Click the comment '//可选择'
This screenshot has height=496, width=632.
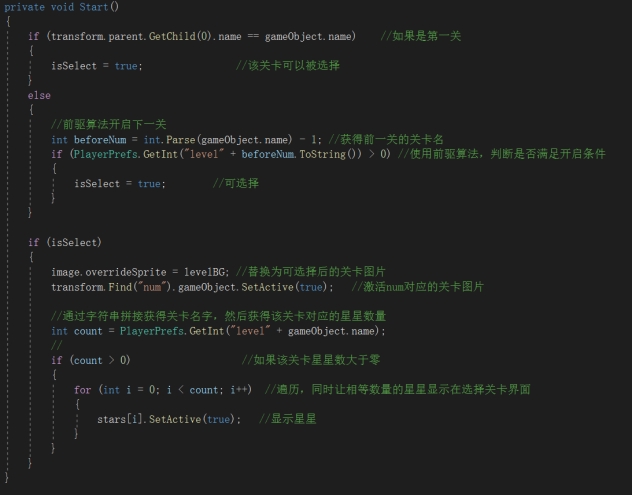click(235, 183)
